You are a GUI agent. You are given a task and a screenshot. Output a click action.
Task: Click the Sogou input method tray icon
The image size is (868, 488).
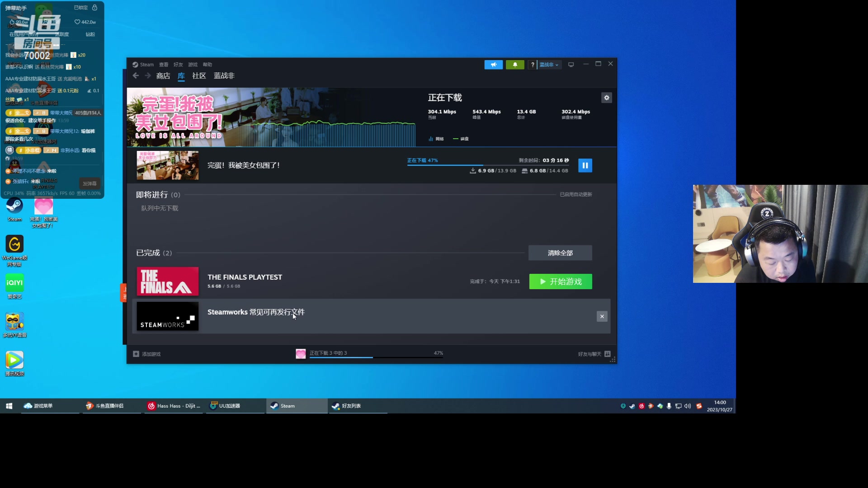(x=699, y=406)
